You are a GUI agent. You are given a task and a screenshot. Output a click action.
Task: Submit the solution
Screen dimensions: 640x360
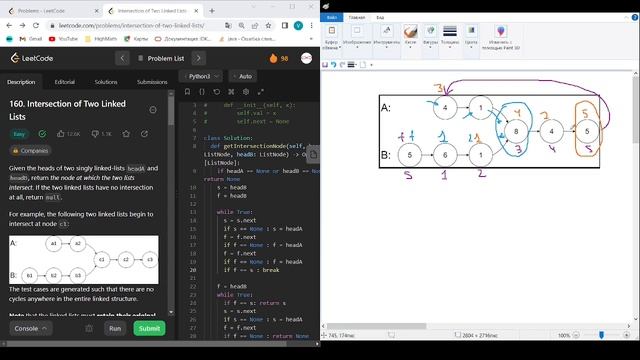149,329
